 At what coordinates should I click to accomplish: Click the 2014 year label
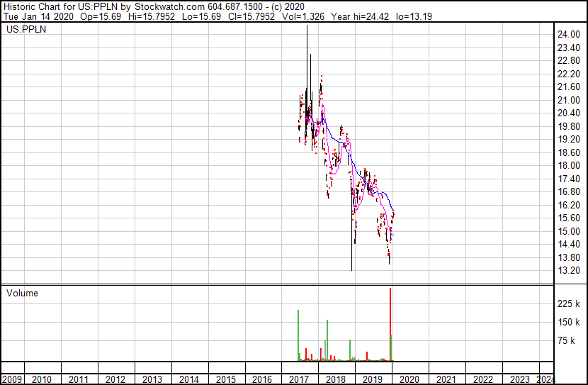(188, 379)
